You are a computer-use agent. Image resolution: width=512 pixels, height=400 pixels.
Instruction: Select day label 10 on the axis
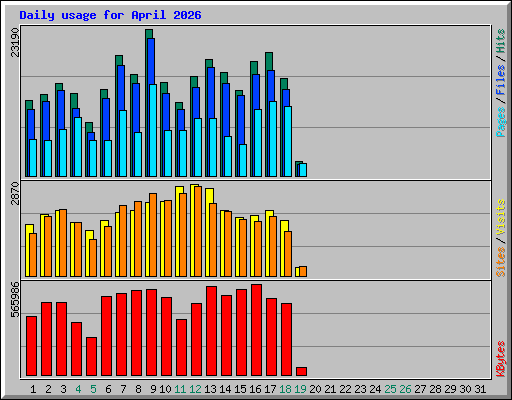click(x=165, y=389)
